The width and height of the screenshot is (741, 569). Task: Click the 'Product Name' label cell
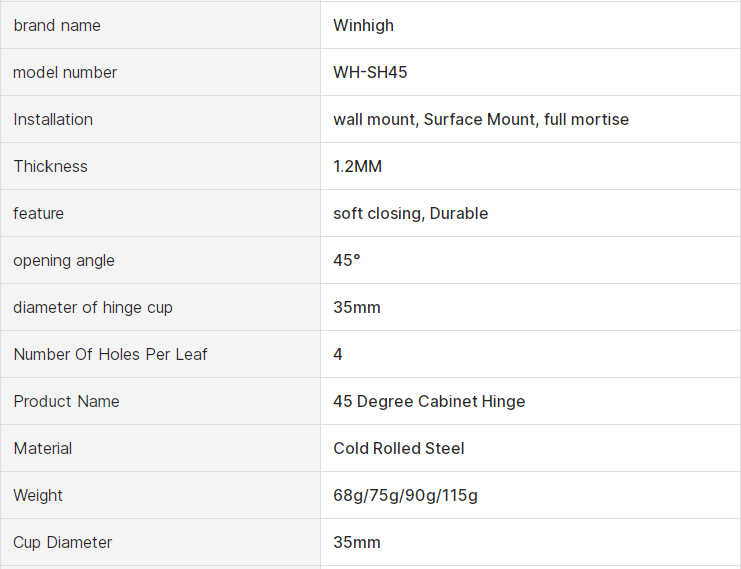[66, 402]
